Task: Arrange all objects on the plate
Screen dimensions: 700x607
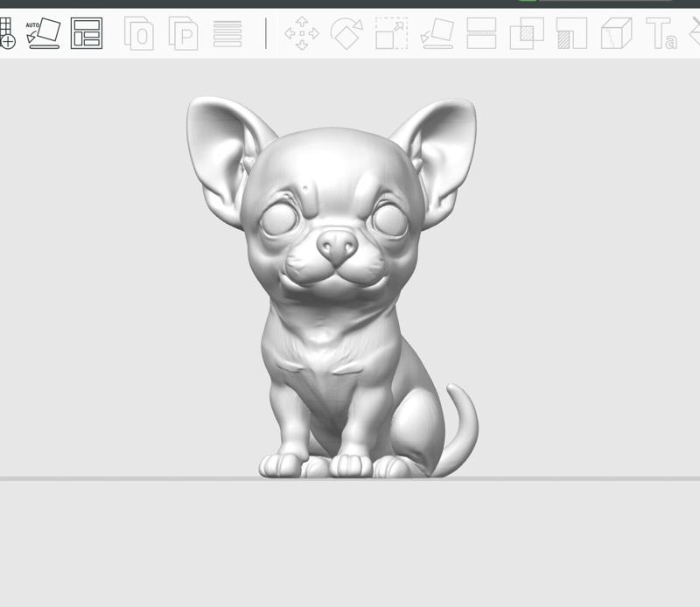Action: point(87,33)
